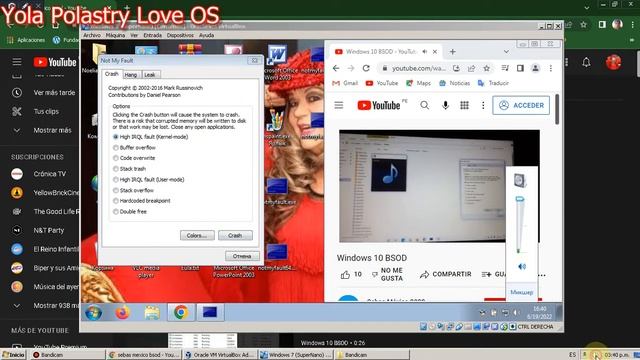
Task: Click the blue window icon in VM taskbar
Action: pos(210,313)
